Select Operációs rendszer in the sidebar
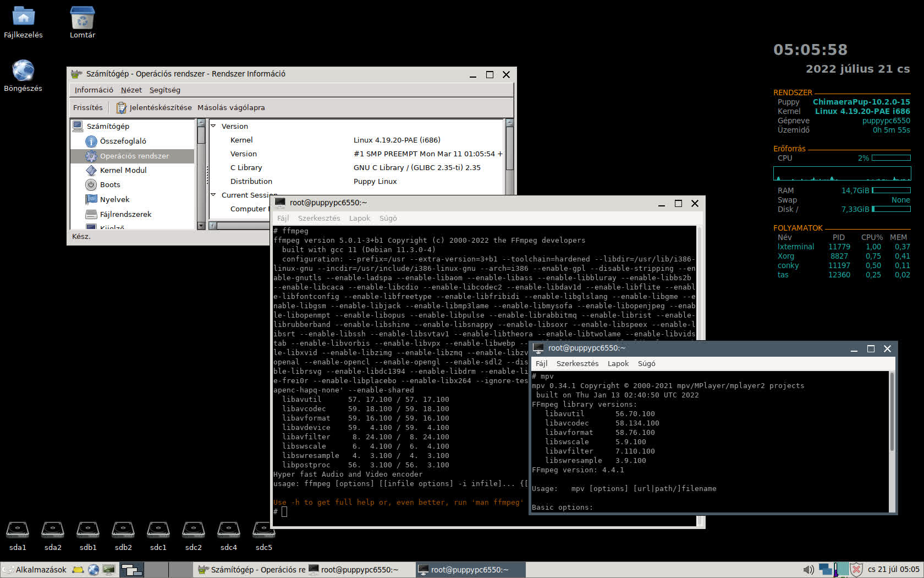This screenshot has width=924, height=578. pos(133,156)
